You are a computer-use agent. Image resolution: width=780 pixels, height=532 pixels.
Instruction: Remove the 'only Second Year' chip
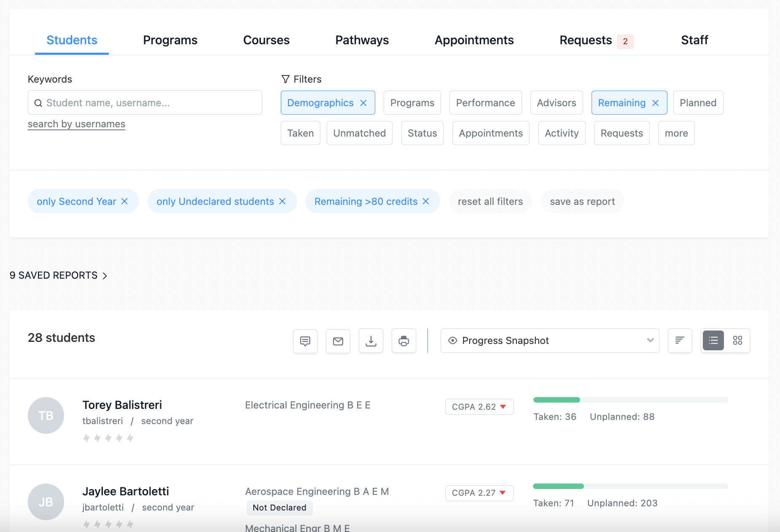tap(125, 202)
